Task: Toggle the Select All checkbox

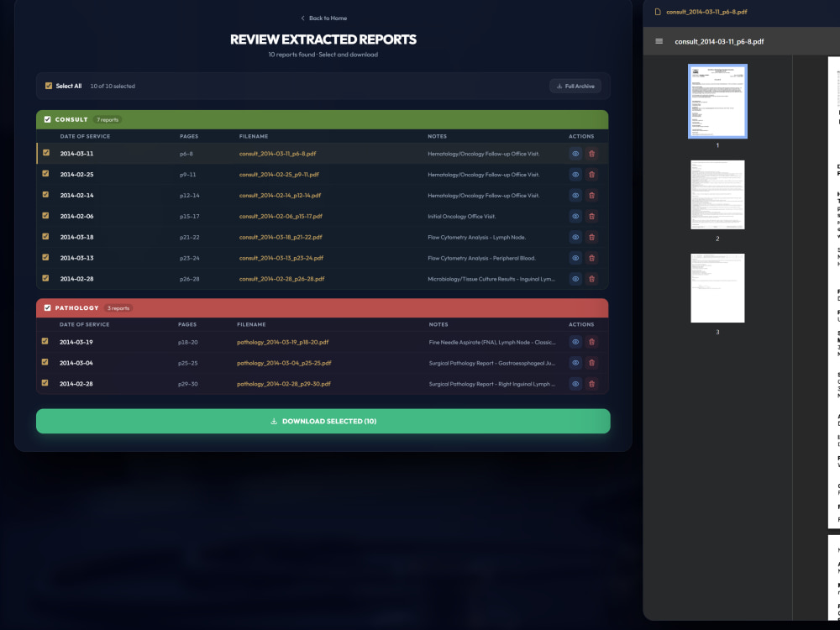Action: point(49,86)
